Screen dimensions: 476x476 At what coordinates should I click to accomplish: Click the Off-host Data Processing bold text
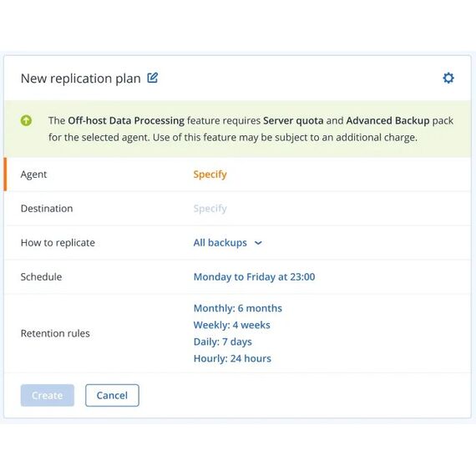(x=126, y=120)
